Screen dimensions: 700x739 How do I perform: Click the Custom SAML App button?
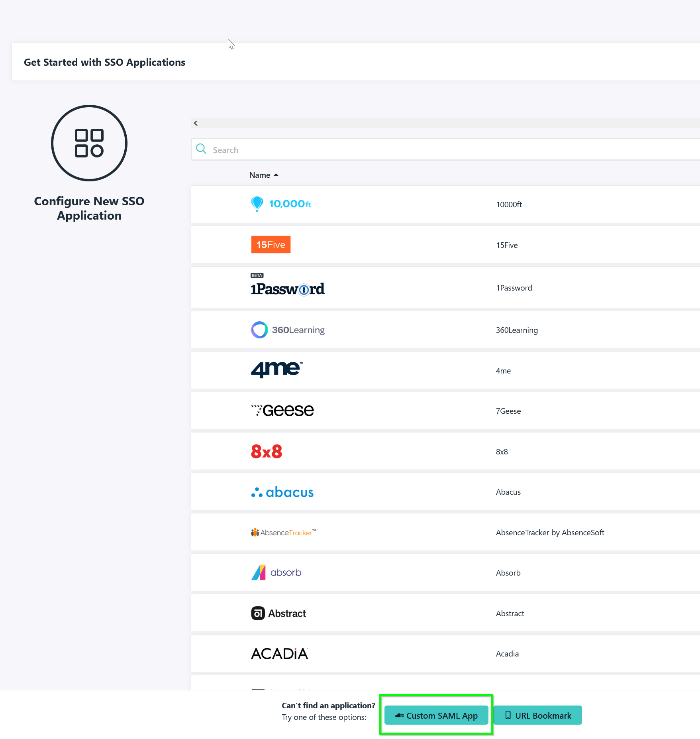click(436, 715)
